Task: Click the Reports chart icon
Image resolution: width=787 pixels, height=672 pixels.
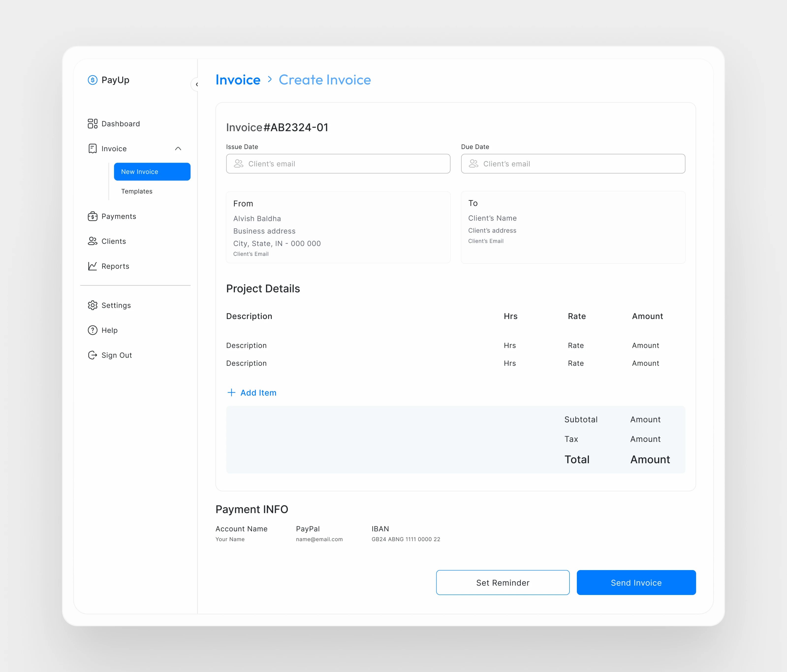Action: (92, 266)
